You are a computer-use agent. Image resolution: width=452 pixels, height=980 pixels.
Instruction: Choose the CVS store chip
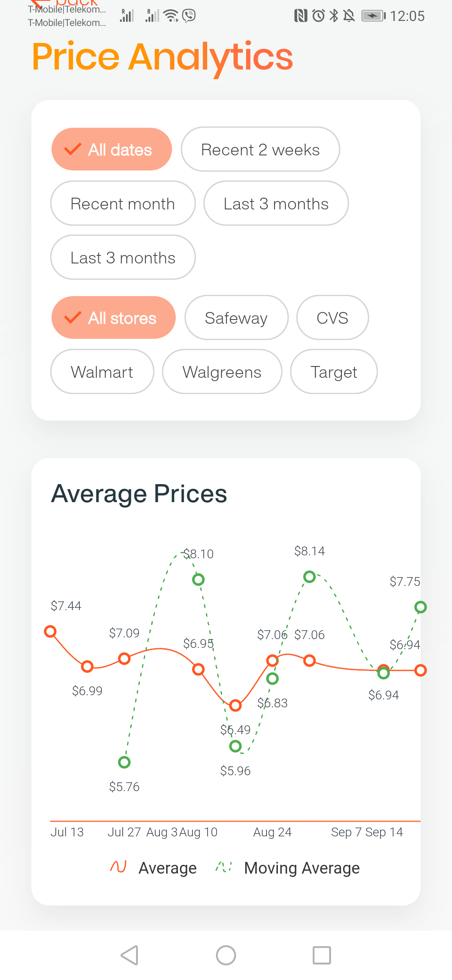[x=332, y=317]
